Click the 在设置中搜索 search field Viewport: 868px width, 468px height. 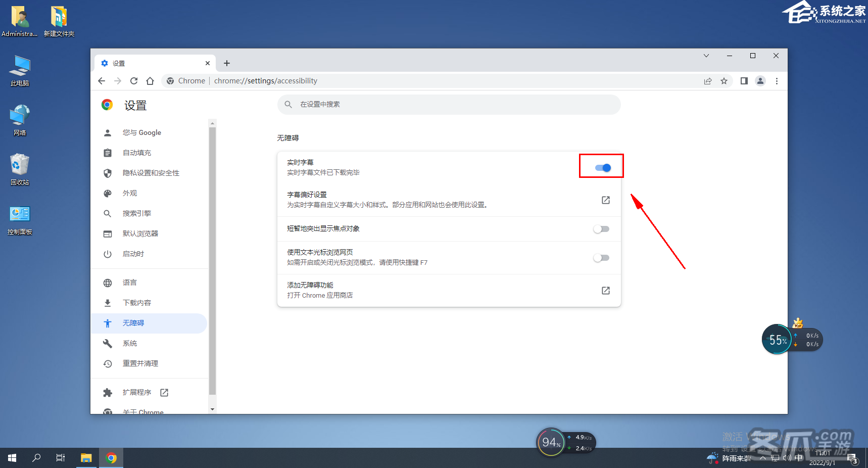(449, 105)
